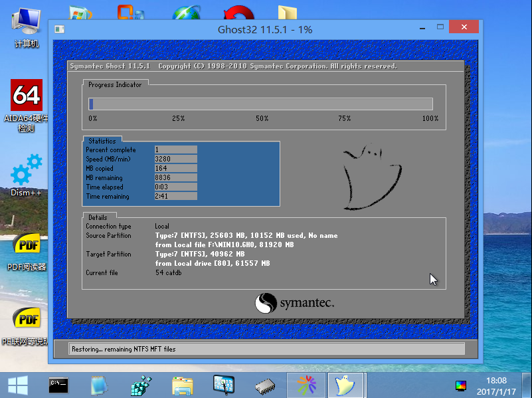Click source file path F:\WIN10.GHO line

pyautogui.click(x=224, y=245)
